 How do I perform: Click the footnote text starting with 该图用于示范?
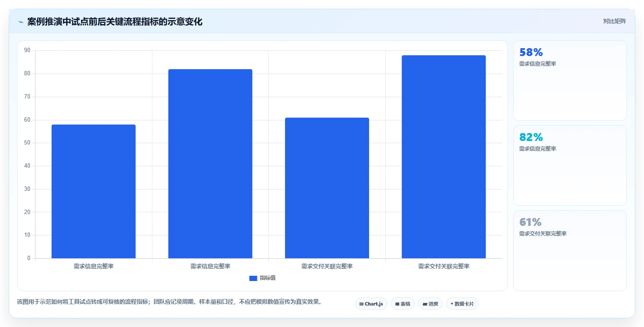[x=169, y=302]
